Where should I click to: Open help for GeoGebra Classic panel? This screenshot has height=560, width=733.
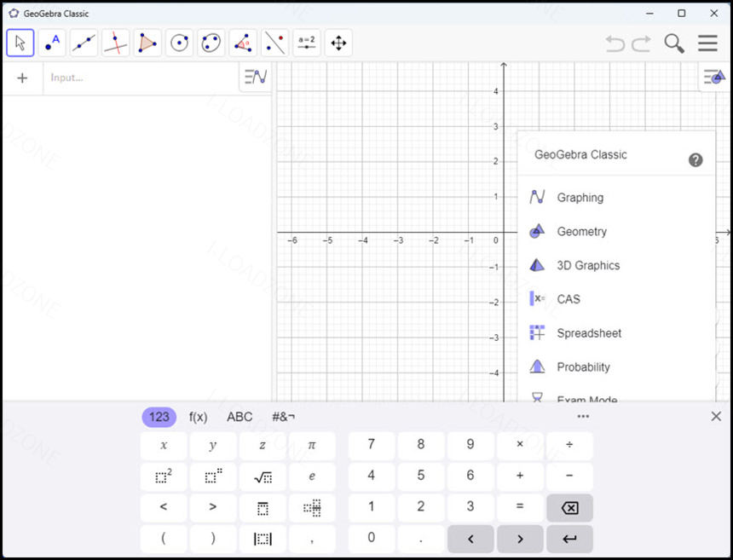(x=695, y=160)
